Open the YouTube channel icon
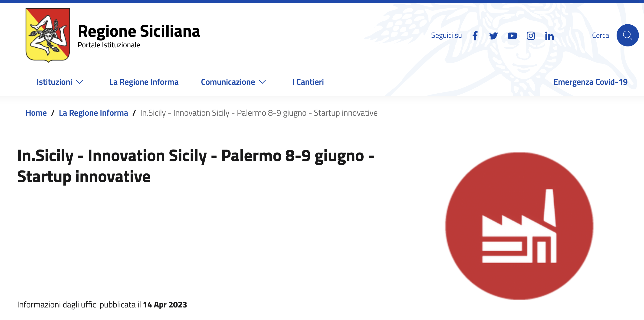644x320 pixels. pos(512,36)
